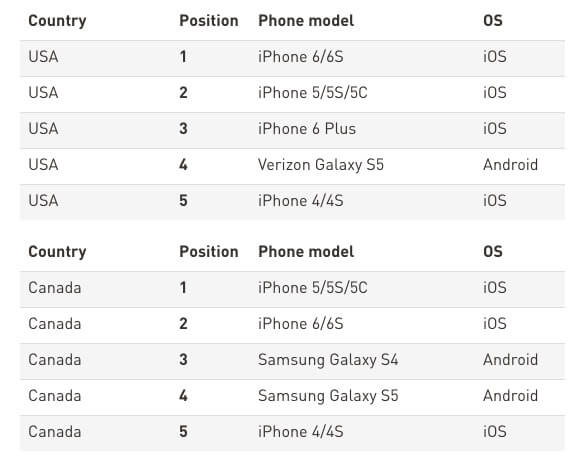Click the Phone model header above Canada rows
Screen dimensions: 574x465
click(306, 252)
